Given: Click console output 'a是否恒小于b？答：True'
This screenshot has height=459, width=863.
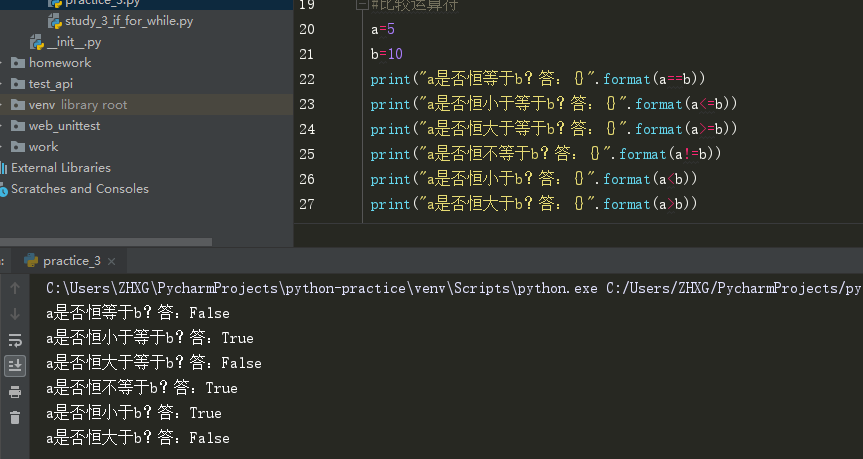Looking at the screenshot, I should pyautogui.click(x=134, y=413).
